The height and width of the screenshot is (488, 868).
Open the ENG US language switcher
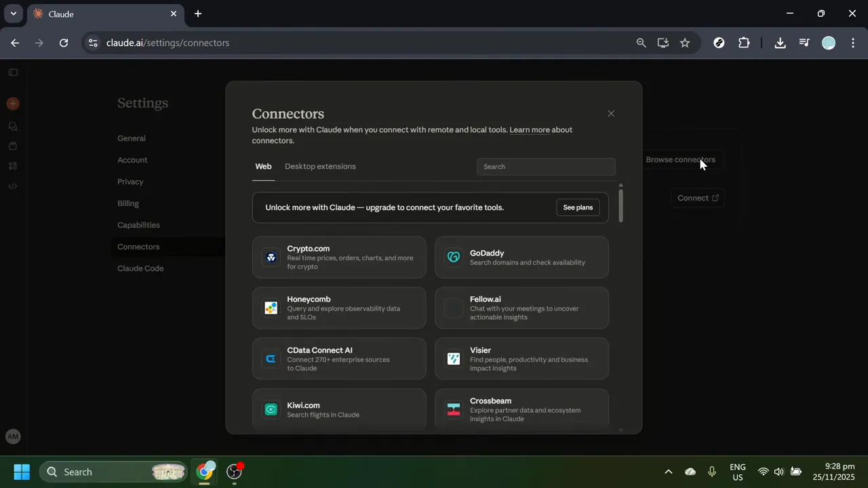point(737,472)
